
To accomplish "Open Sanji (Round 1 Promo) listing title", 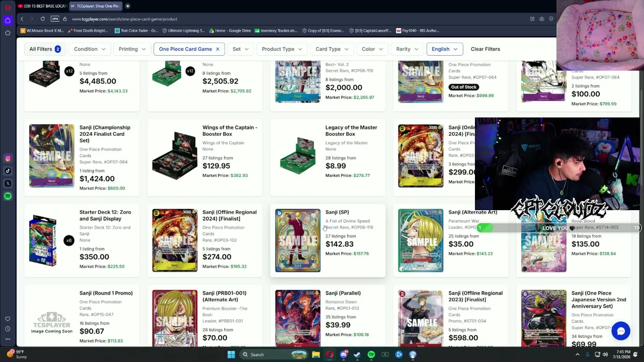I will tap(106, 293).
